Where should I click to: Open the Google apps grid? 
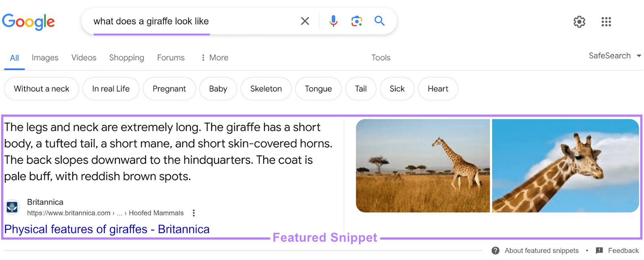pos(606,22)
